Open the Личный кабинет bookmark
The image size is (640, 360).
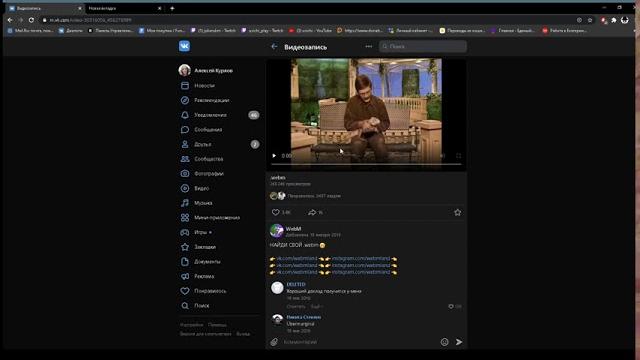410,30
